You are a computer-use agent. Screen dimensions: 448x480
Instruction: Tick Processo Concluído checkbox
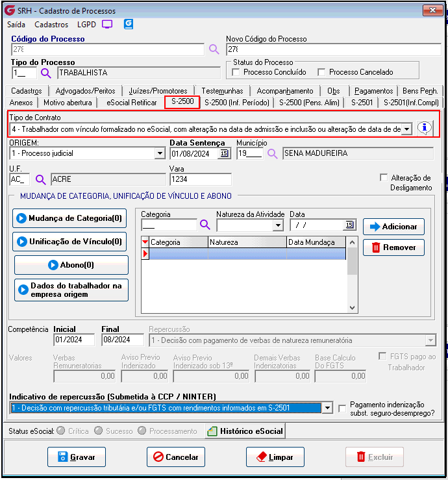point(236,72)
